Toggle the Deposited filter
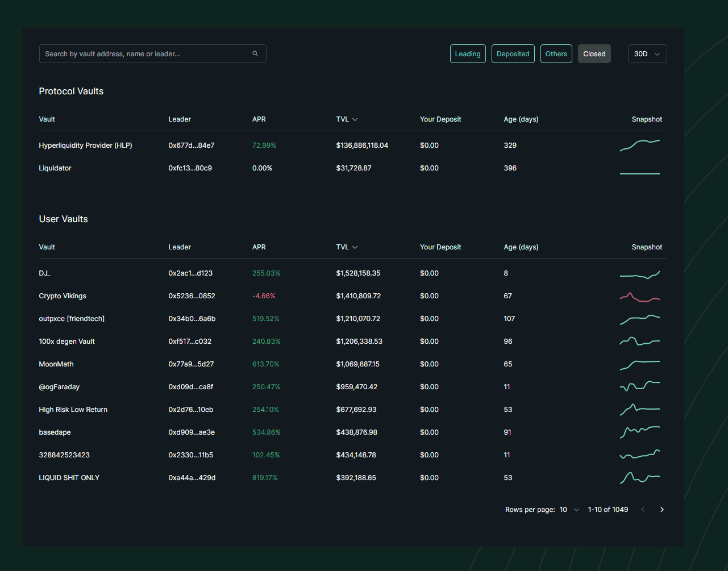This screenshot has width=728, height=571. pyautogui.click(x=513, y=53)
